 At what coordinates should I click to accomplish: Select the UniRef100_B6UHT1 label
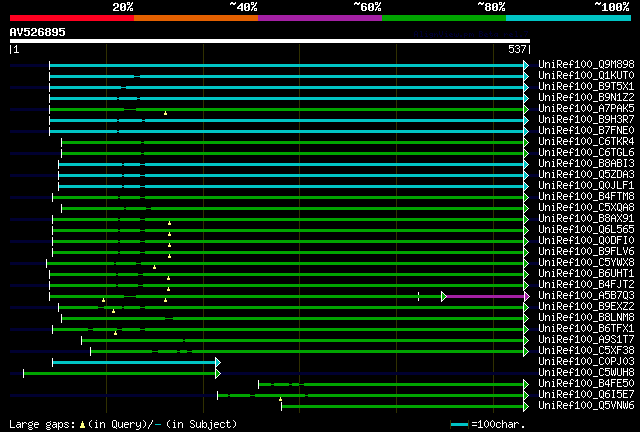586,274
